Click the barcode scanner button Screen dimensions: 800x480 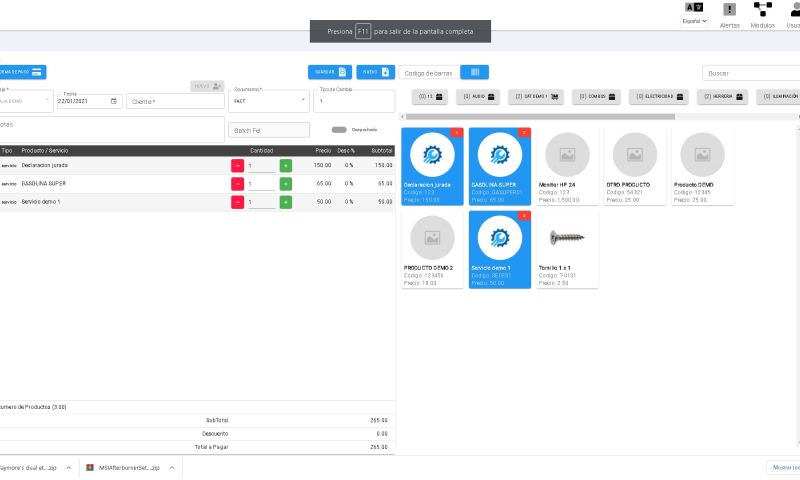tap(475, 72)
